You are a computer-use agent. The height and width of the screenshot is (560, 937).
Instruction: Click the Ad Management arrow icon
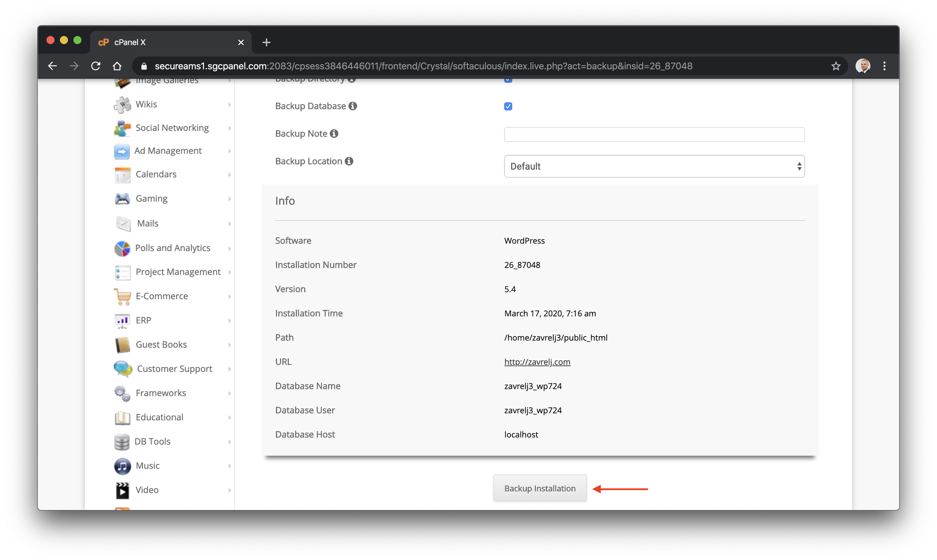click(122, 151)
